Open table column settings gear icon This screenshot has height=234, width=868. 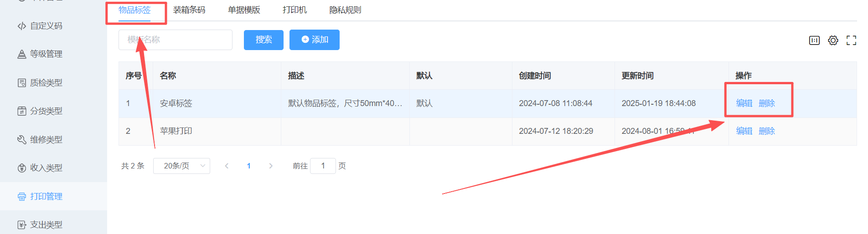tap(833, 41)
